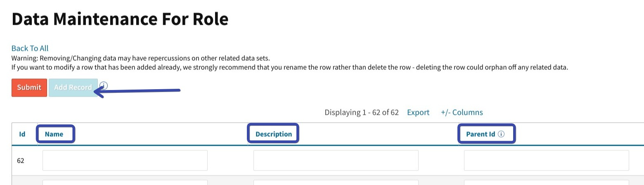This screenshot has height=185, width=644.
Task: Click the row Id cell showing 62
Action: click(x=21, y=161)
